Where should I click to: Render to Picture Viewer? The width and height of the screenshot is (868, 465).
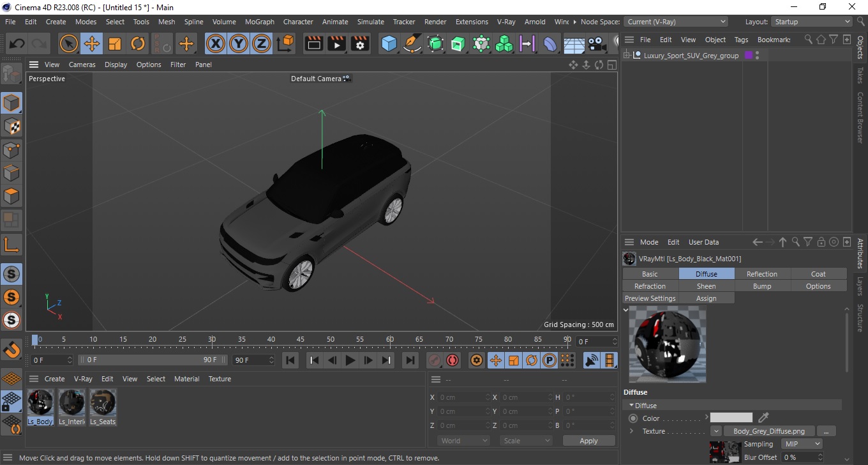coord(337,44)
